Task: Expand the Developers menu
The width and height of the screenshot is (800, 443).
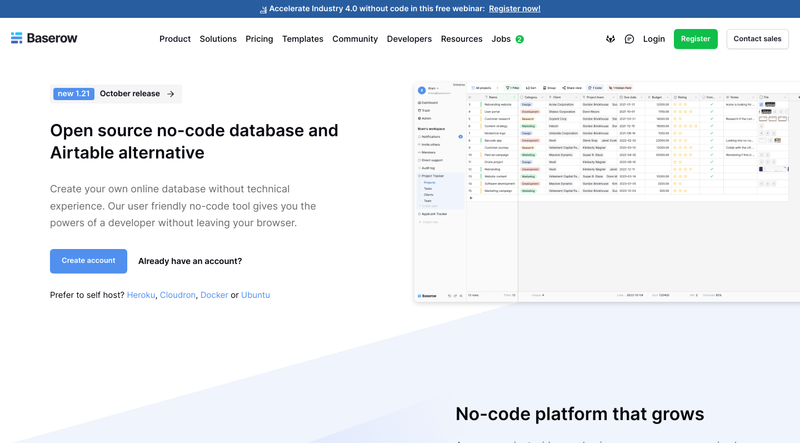Action: (409, 39)
